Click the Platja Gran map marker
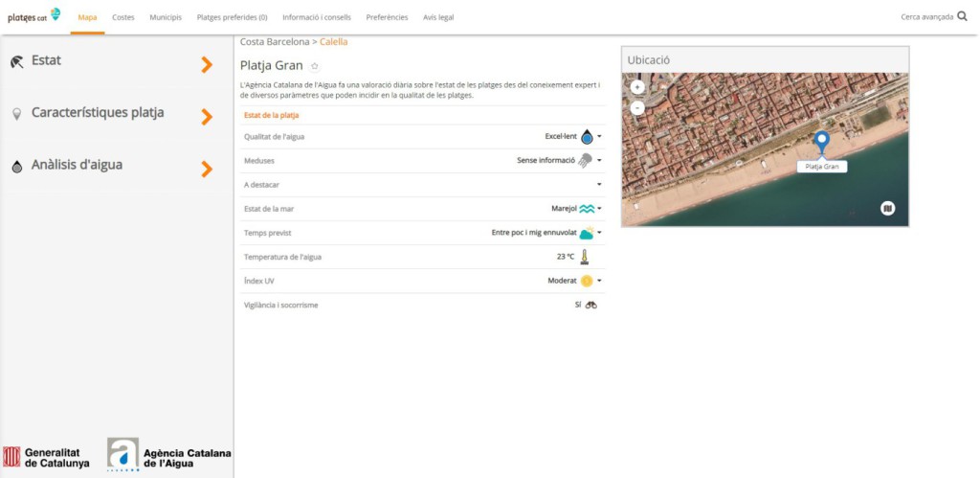Screen dimensions: 980x478 (x=821, y=143)
